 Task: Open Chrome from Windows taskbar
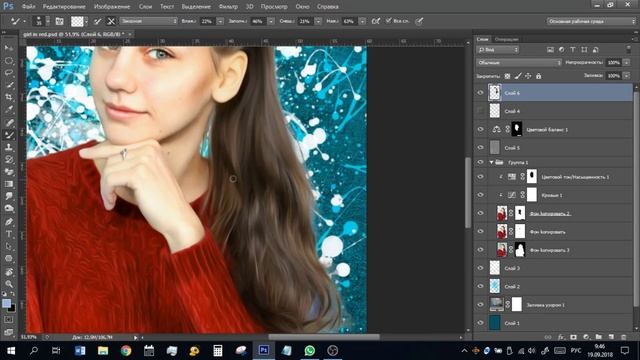pos(126,350)
